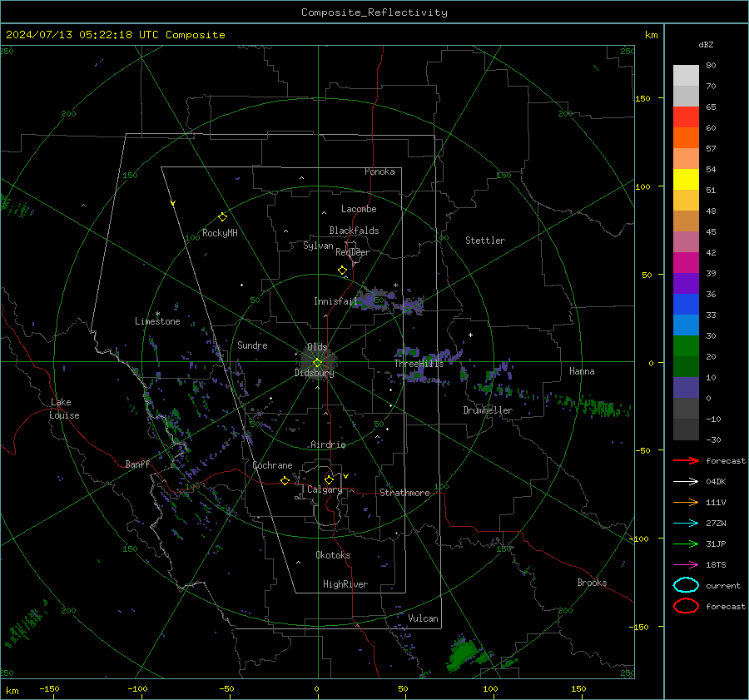Click the yellow diamond marker below Cochrane
The image size is (749, 700).
coord(285,480)
